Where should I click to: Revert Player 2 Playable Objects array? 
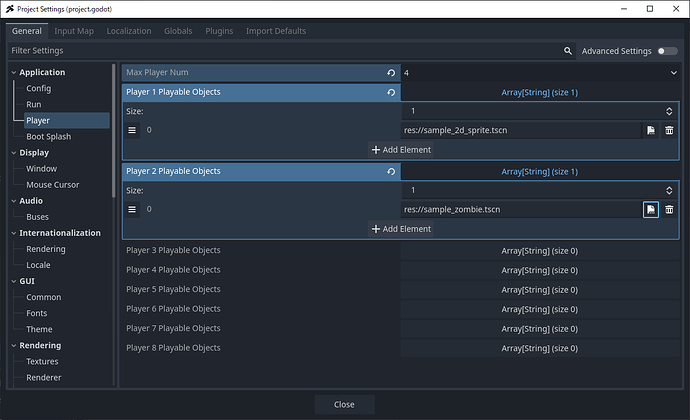391,171
